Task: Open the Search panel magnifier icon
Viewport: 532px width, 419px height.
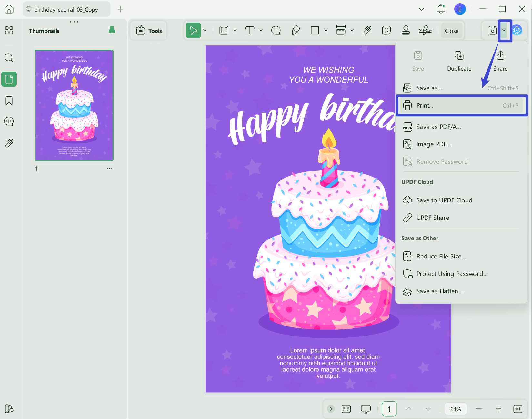Action: (9, 58)
